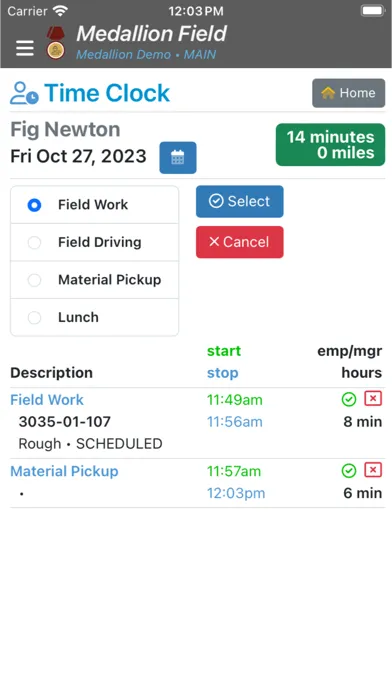Open the hamburger navigation menu
The height and width of the screenshot is (696, 392).
pyautogui.click(x=25, y=48)
